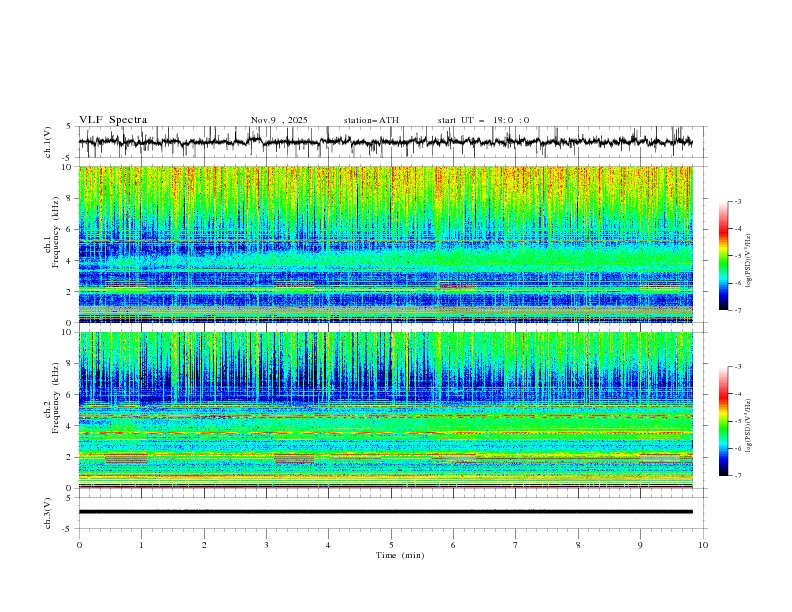The height and width of the screenshot is (612, 792).
Task: Click the time axis tick label "10"
Action: 703,545
